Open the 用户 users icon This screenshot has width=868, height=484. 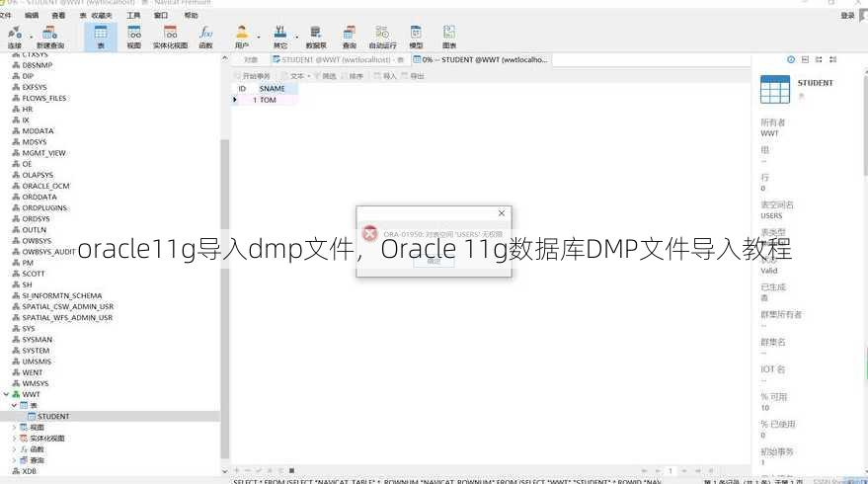[242, 38]
